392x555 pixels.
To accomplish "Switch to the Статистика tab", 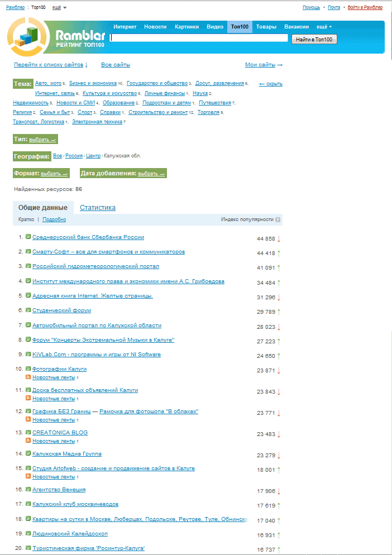I will [x=98, y=207].
